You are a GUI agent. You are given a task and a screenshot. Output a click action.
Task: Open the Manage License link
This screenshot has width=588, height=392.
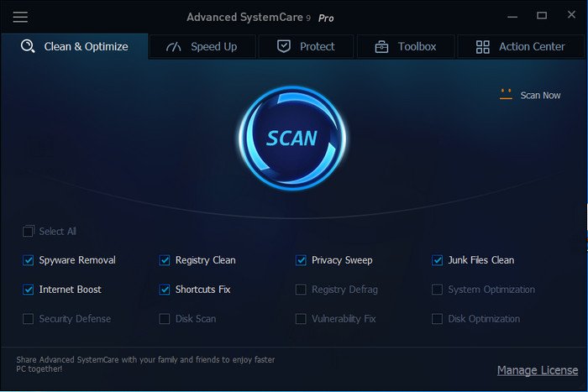(537, 370)
